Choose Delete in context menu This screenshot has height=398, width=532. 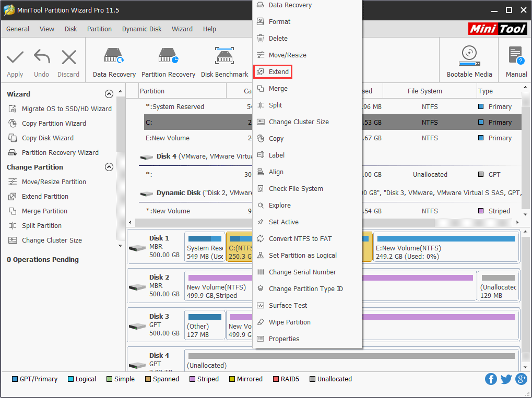[x=307, y=38]
